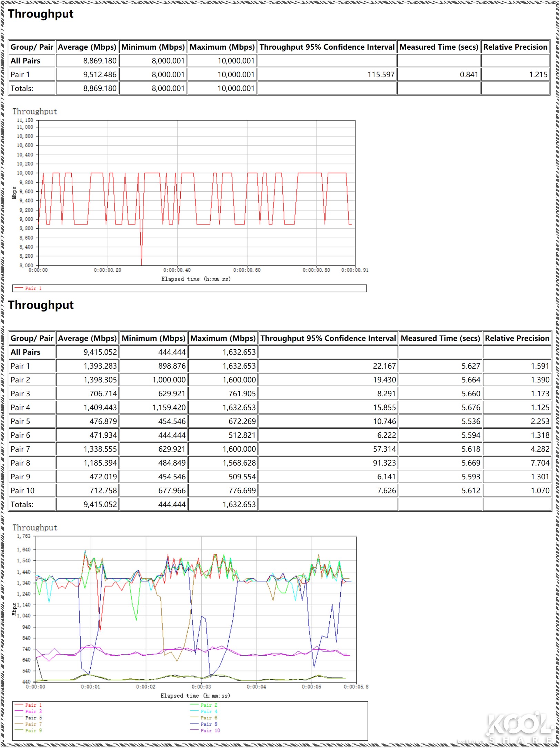Click the maximum value 672.269
The image size is (560, 748).
[x=242, y=421]
